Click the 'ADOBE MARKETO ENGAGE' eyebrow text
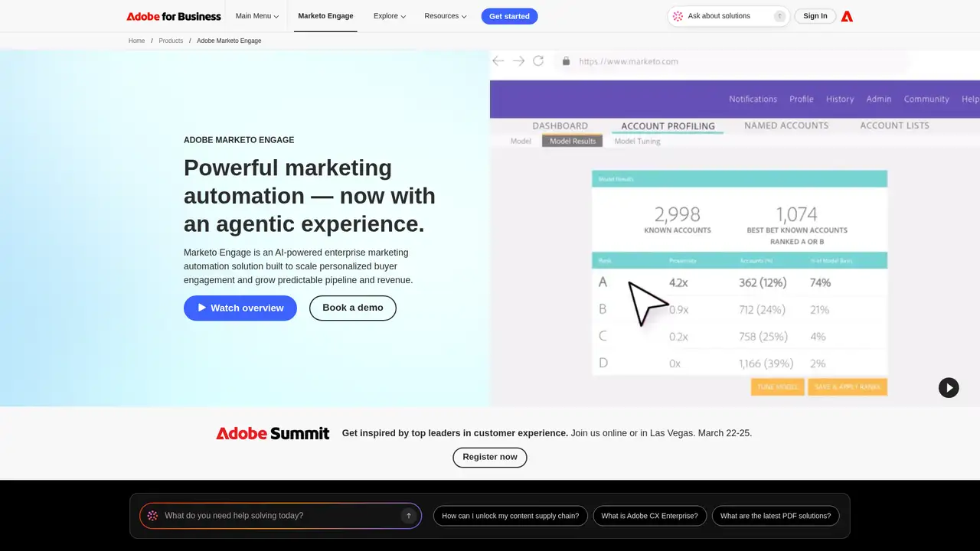This screenshot has width=980, height=551. [239, 140]
